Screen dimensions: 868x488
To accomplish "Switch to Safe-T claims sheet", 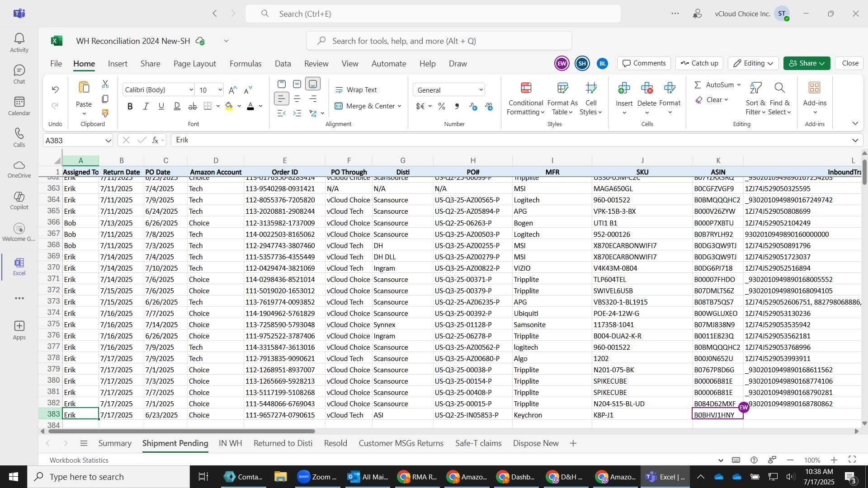I will point(478,443).
